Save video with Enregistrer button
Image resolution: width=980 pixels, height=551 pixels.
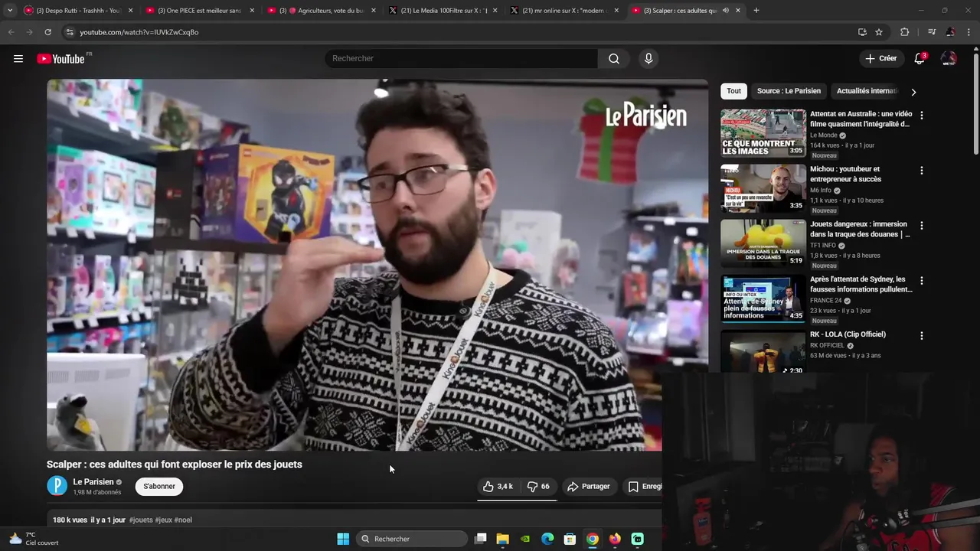(644, 486)
